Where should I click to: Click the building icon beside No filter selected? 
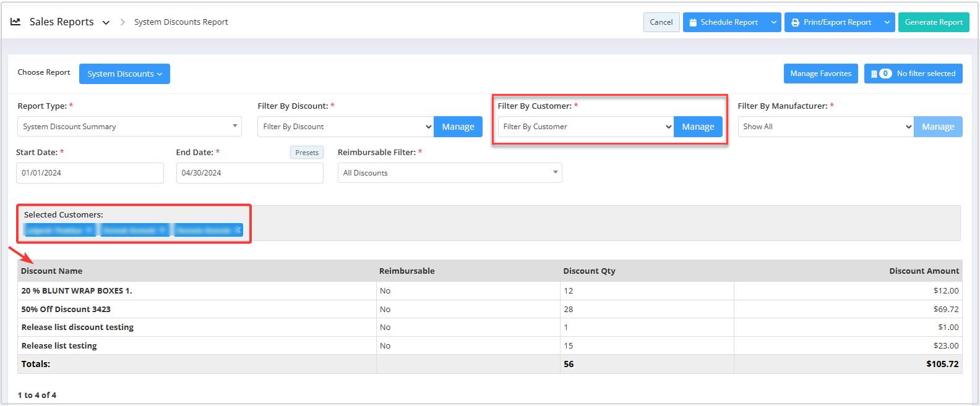(874, 74)
